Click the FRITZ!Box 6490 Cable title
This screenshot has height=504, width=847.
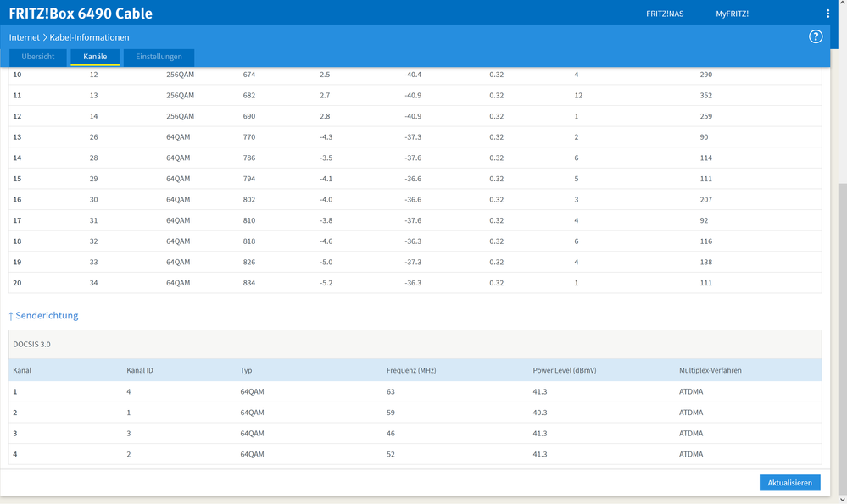81,14
